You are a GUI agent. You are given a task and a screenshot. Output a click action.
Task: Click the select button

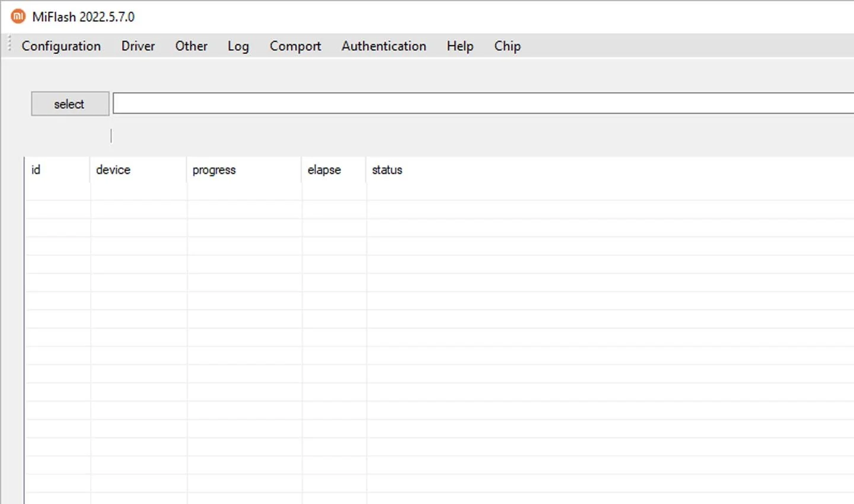tap(70, 104)
